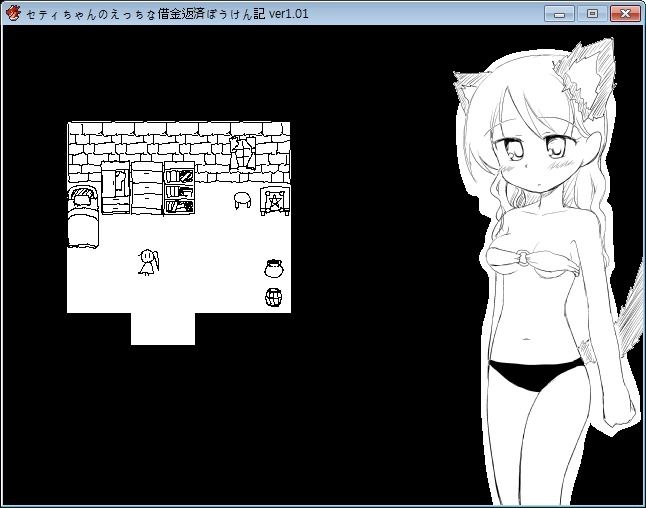
Task: Minimize the game window
Action: click(559, 14)
